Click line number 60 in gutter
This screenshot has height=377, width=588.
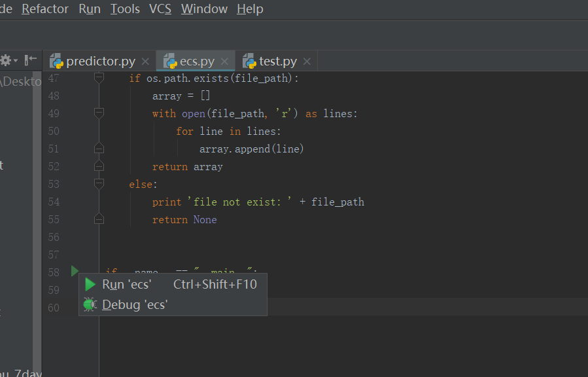pos(54,308)
